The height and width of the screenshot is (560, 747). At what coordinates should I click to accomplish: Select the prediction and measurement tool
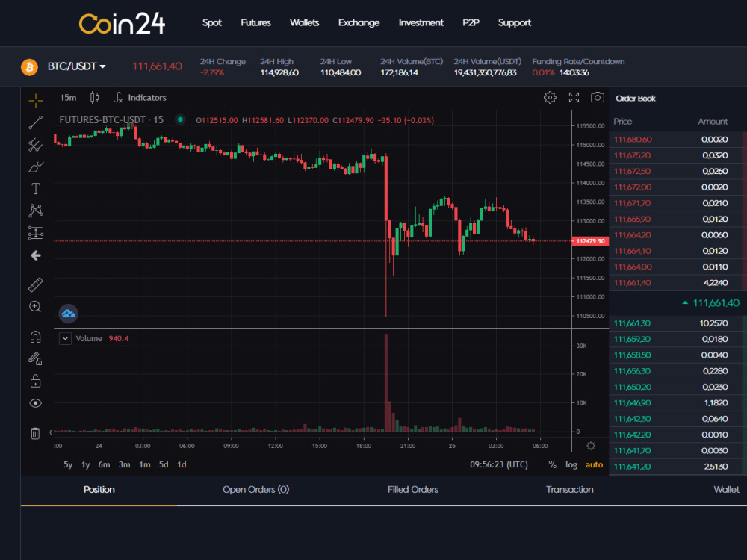[36, 233]
